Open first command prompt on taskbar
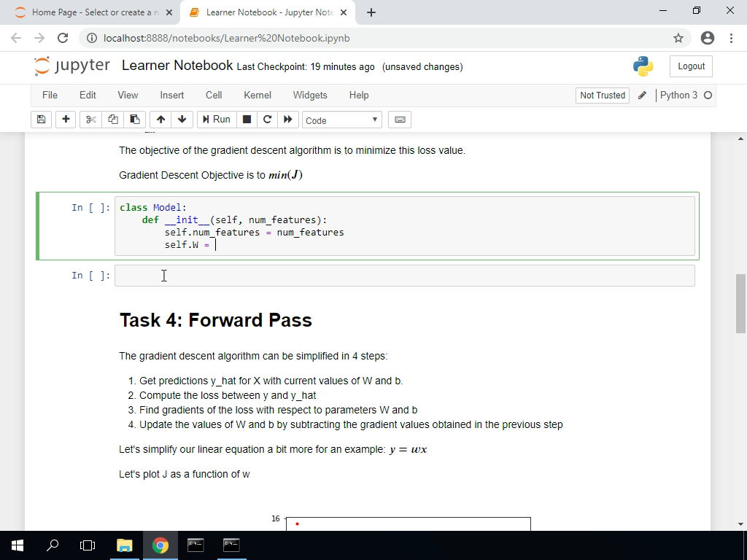The image size is (747, 560). click(x=196, y=545)
